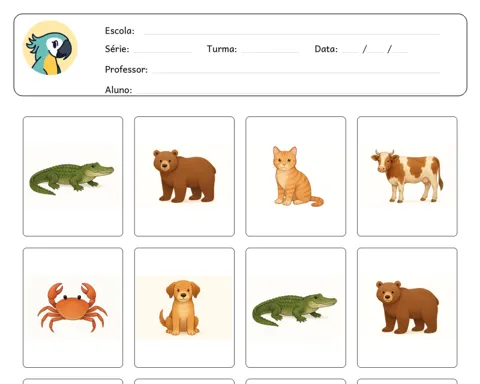Screen dimensions: 480x384
Task: Choose the brown and white cow picture
Action: click(x=407, y=176)
